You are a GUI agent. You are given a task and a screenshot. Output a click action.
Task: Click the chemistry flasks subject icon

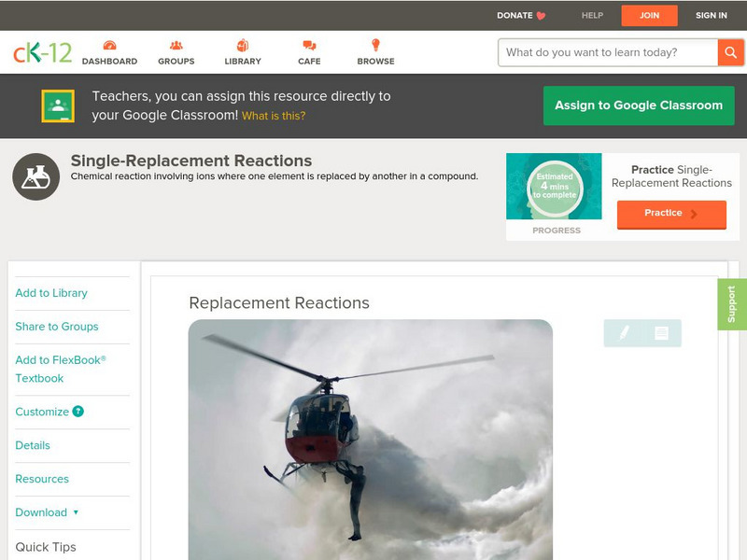[x=36, y=176]
